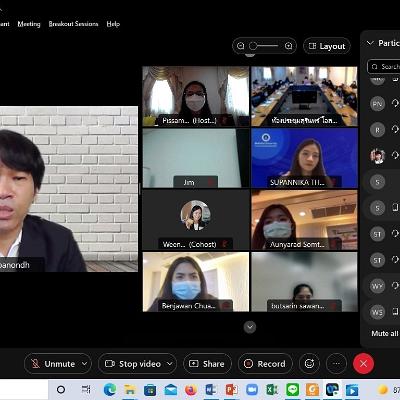Select butsarin sawen... video tile
The image size is (400, 400).
point(304,282)
